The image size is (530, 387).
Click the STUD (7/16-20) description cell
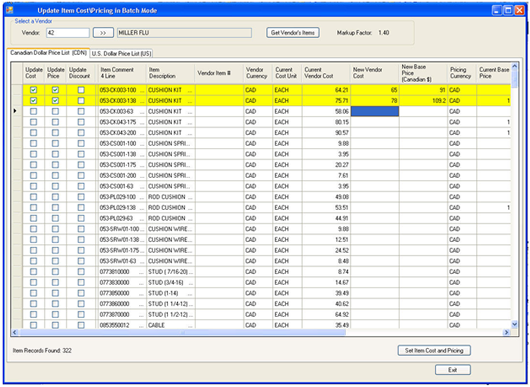171,272
